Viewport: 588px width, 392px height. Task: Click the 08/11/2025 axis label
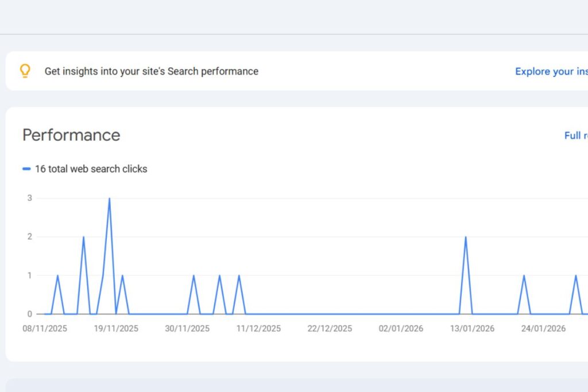[45, 328]
